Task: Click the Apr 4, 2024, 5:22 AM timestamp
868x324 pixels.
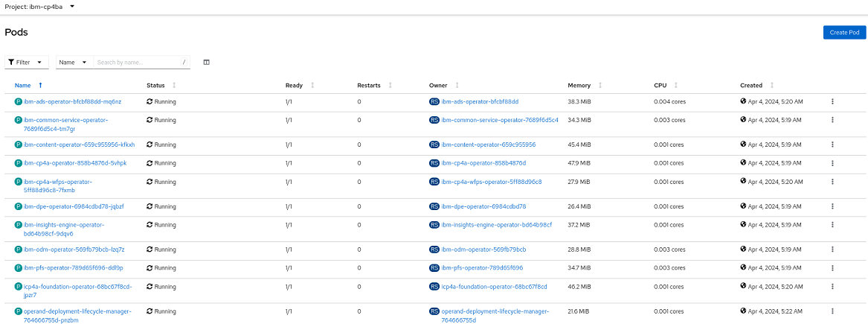Action: pyautogui.click(x=775, y=312)
